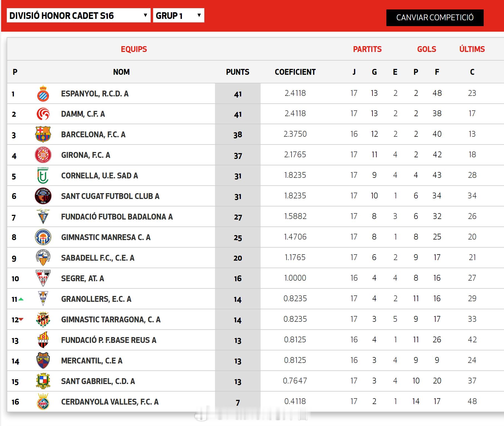
Task: Click the E (draws) column header
Action: click(x=395, y=72)
